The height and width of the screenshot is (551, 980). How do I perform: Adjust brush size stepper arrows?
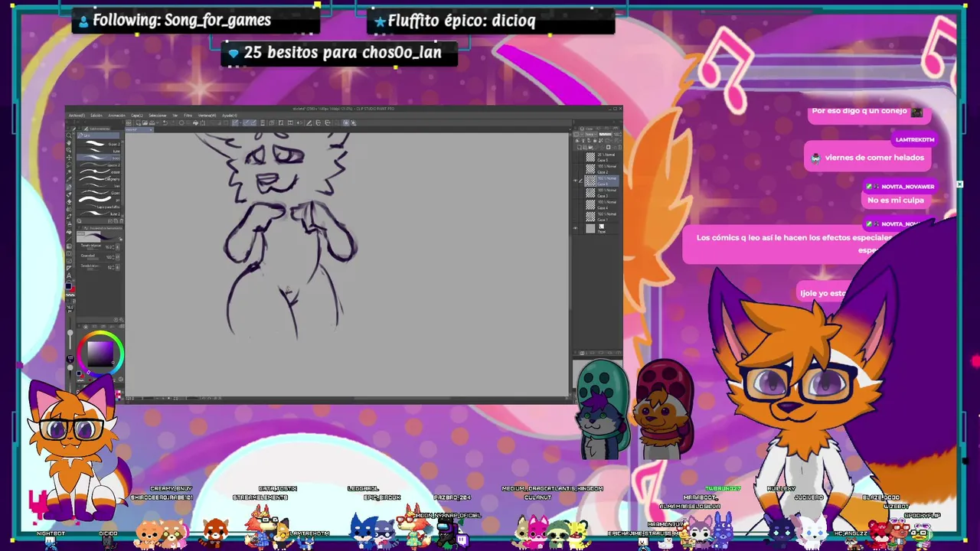pos(113,247)
